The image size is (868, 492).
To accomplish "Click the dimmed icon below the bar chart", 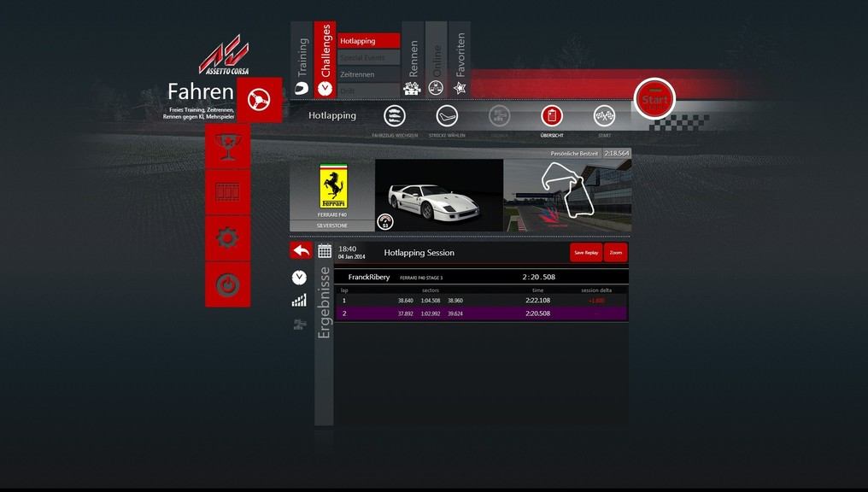I will point(300,325).
